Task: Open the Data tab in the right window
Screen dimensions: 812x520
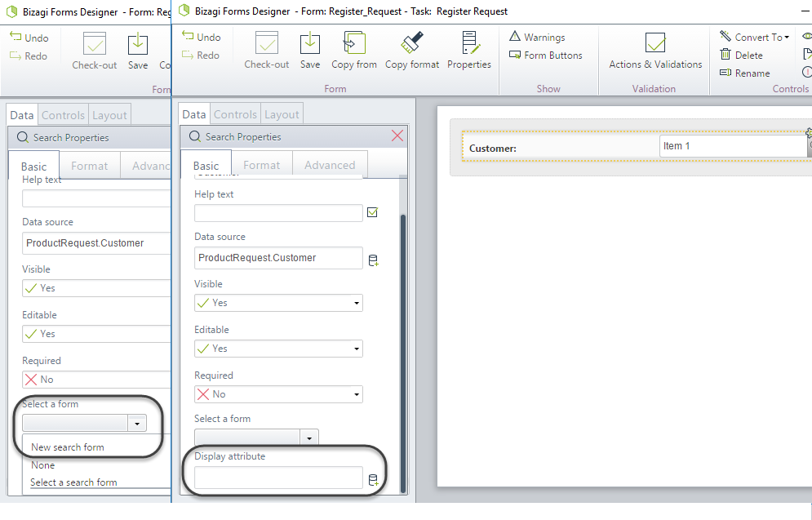Action: (x=194, y=114)
